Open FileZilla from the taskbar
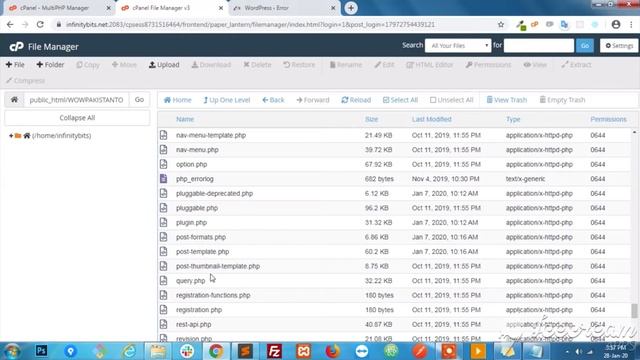Screen dimensions: 640x360 tap(274, 351)
